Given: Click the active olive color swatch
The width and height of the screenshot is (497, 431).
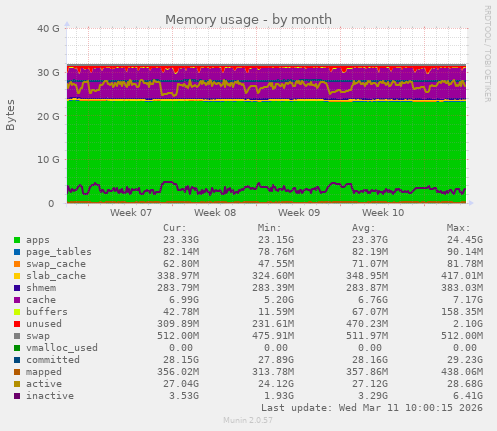Looking at the screenshot, I should pos(17,384).
